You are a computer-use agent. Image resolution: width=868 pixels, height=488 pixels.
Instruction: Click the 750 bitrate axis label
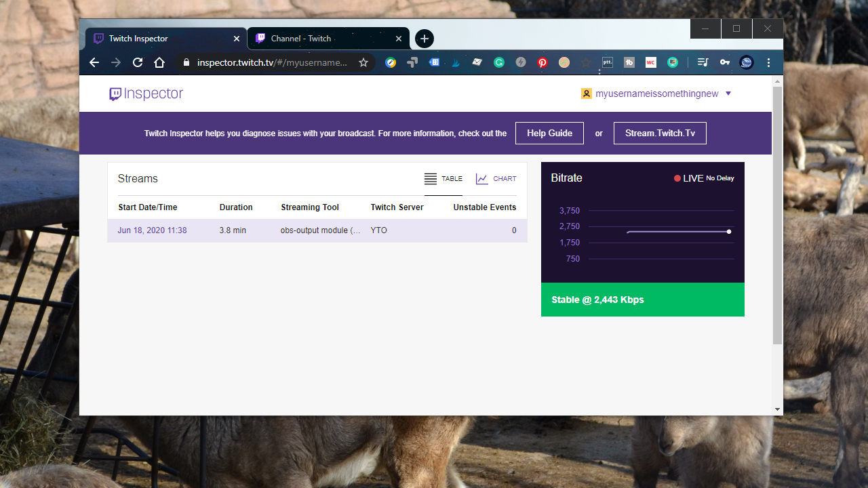tap(573, 259)
